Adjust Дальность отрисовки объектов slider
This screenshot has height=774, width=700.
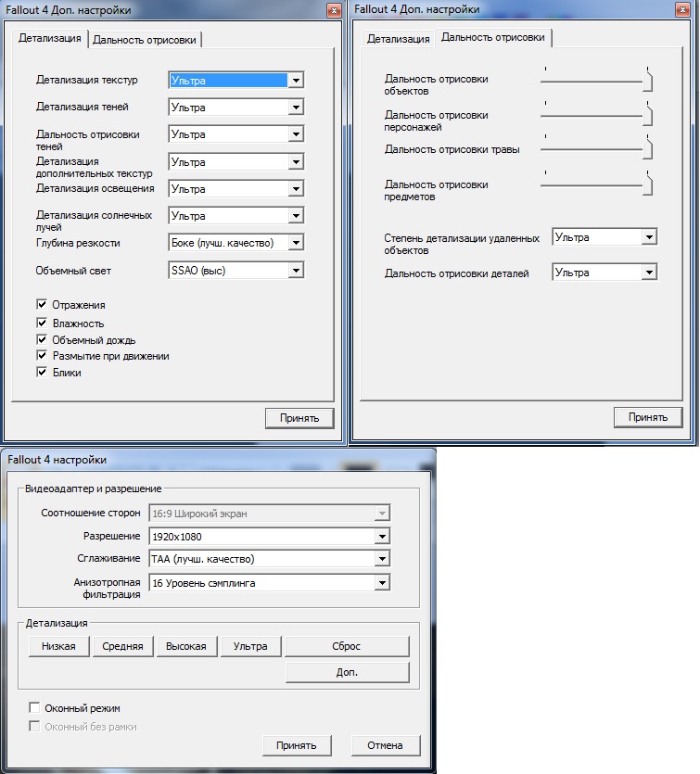point(647,82)
